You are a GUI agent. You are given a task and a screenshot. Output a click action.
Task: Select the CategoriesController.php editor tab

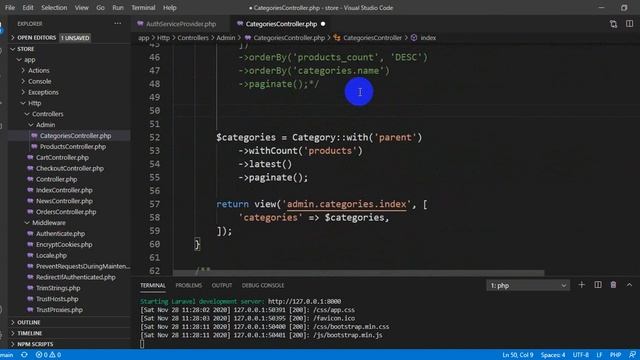(281, 24)
